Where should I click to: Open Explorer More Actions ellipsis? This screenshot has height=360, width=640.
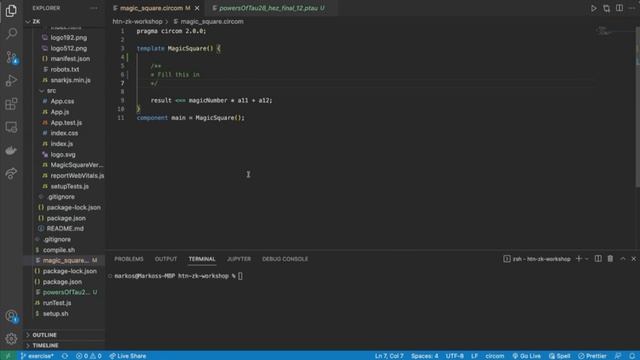94,8
